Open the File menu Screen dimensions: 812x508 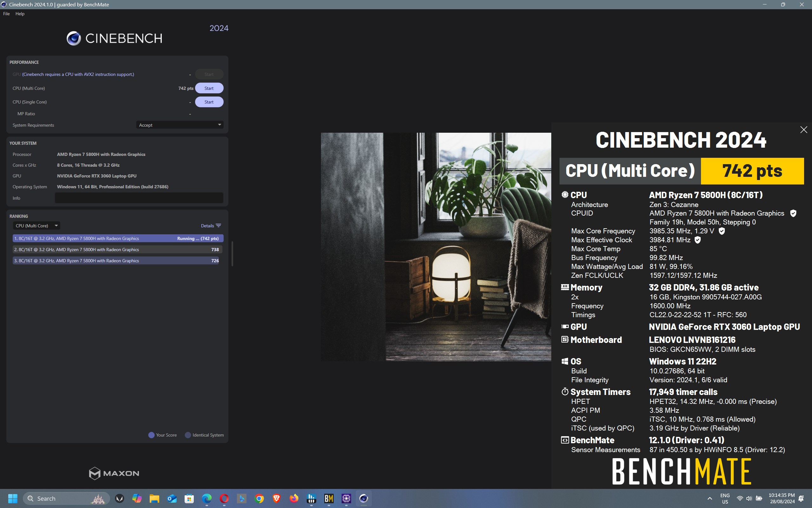[6, 14]
